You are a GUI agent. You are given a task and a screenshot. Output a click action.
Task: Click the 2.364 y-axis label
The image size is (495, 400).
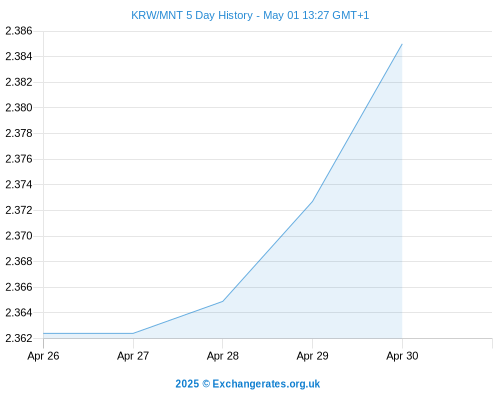(19, 313)
